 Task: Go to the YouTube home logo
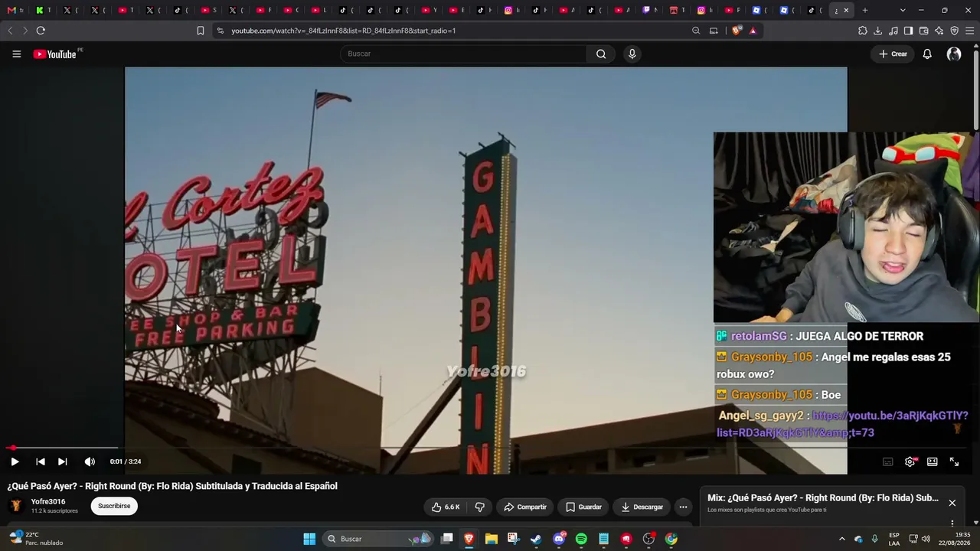coord(55,54)
